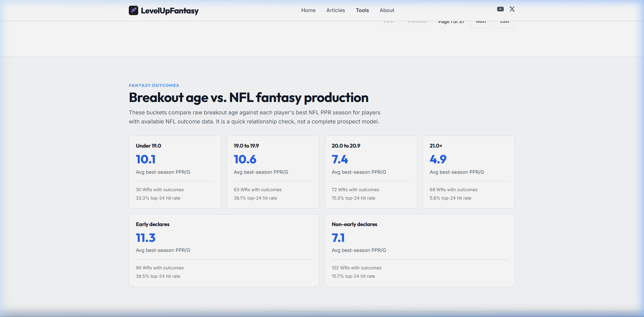Click the LevelUpFantasy brand name

(x=170, y=11)
